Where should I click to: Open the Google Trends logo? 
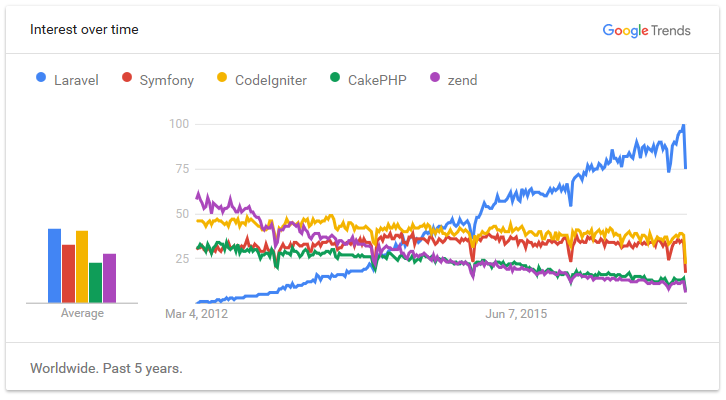pos(646,30)
